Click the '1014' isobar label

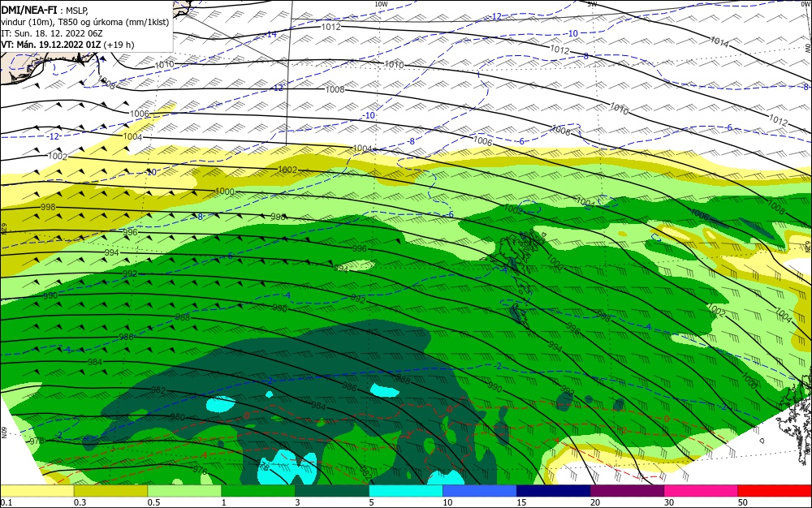coord(719,41)
